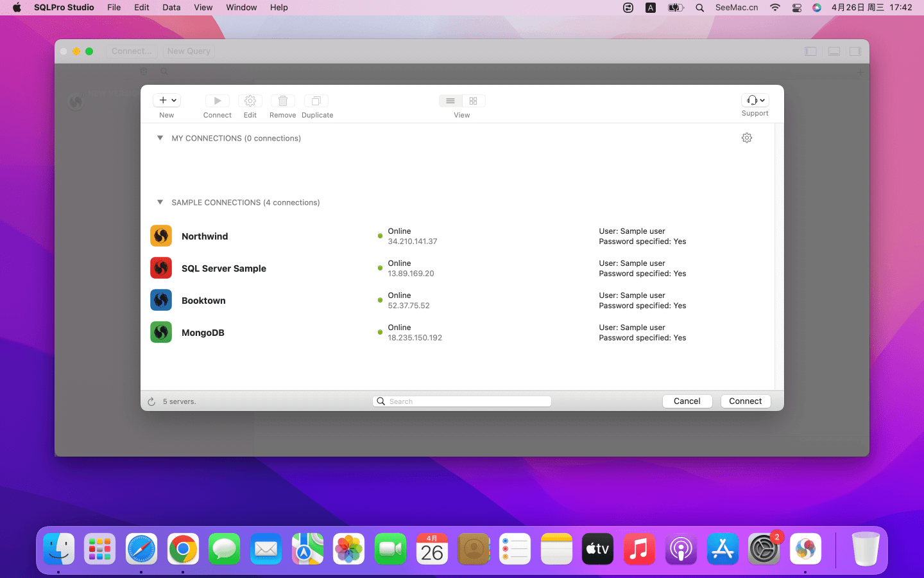Click the Duplicate toolbar icon

click(x=316, y=101)
